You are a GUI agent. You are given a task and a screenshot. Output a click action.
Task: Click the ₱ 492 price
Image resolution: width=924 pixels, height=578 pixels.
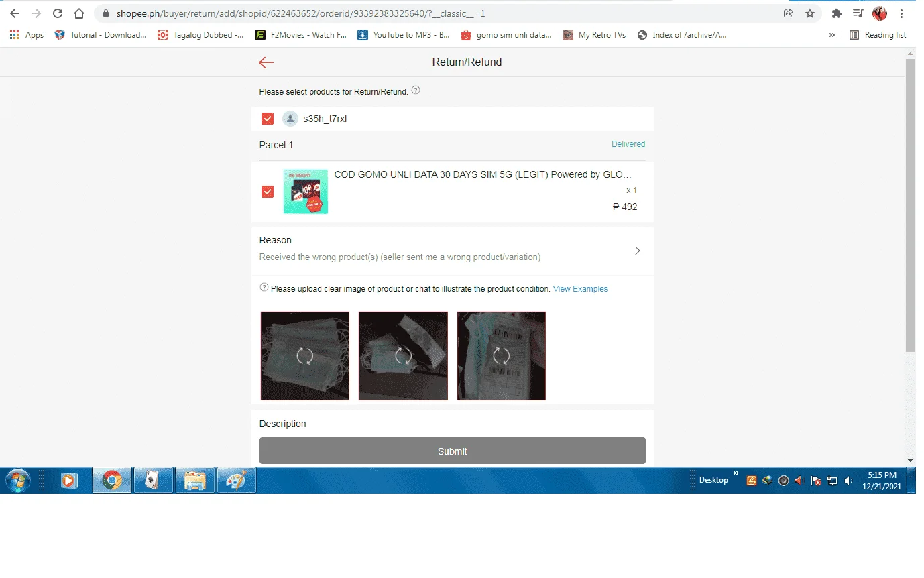click(625, 207)
